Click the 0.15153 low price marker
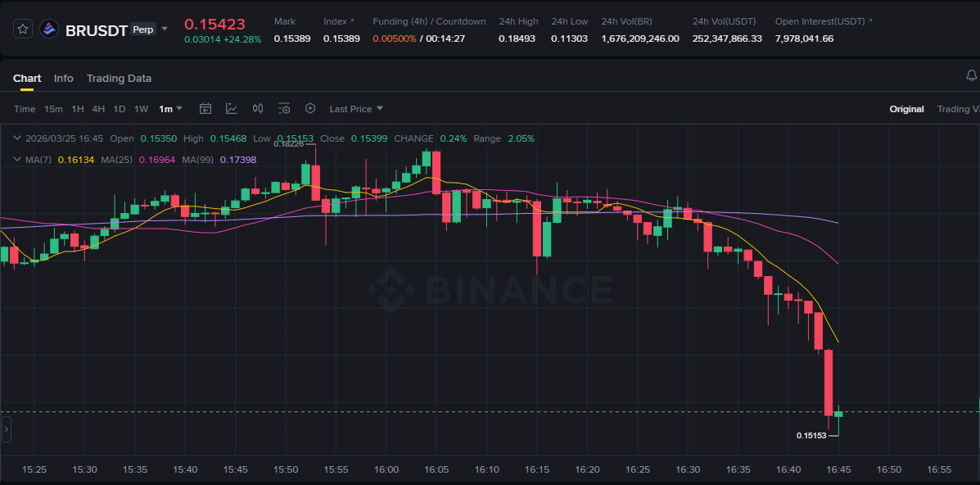 [811, 436]
